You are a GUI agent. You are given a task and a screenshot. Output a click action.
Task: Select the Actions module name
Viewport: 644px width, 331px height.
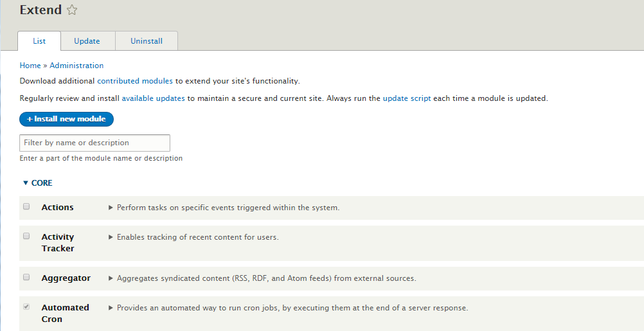[x=57, y=208]
